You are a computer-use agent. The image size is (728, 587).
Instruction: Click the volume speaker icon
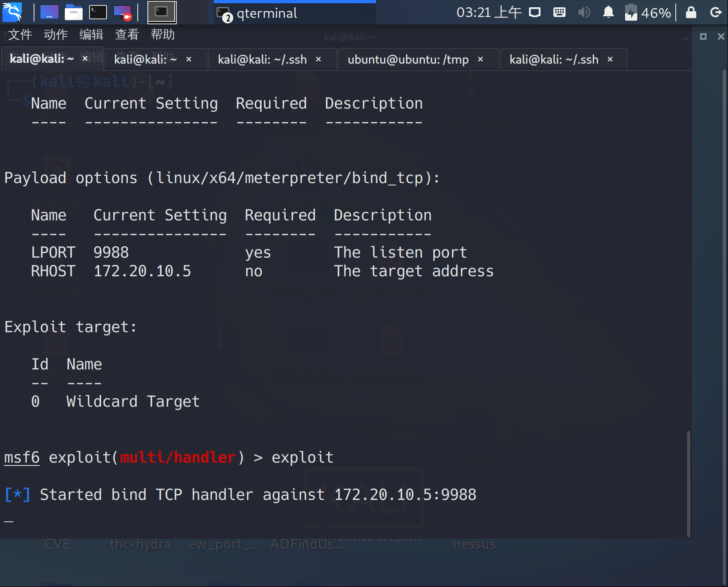point(584,13)
